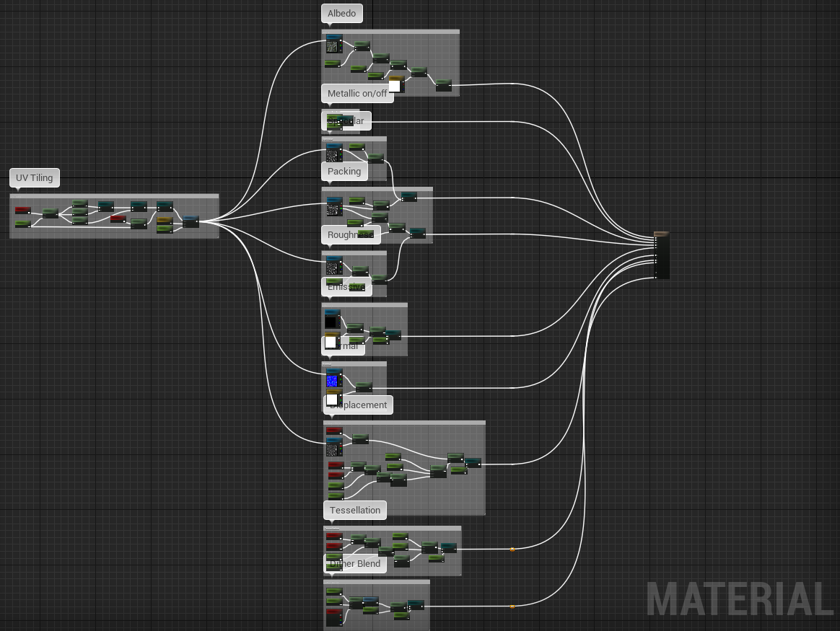
Task: Select the main material output node
Action: (662, 255)
